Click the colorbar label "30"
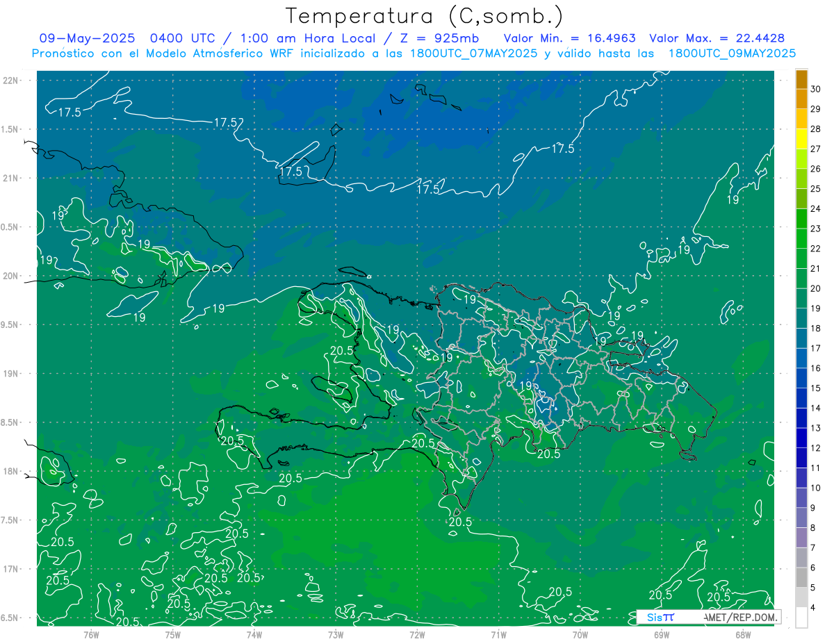Viewport: 834px width, 644px height. tap(816, 88)
